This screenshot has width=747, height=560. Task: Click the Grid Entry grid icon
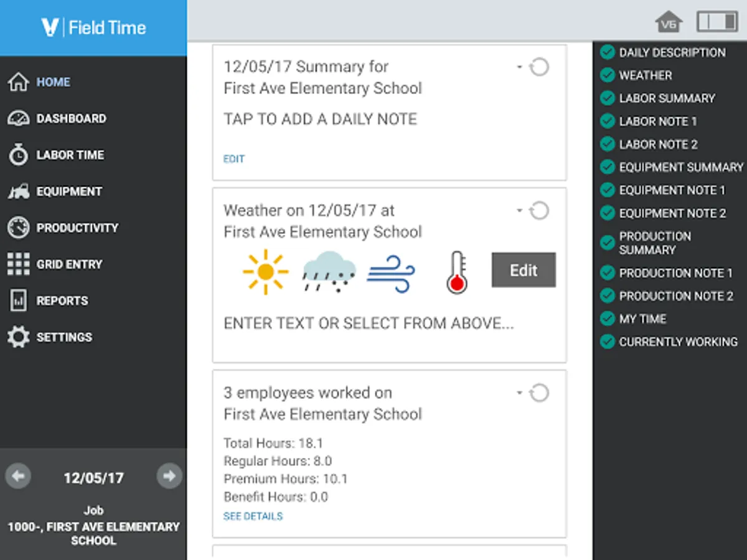[x=18, y=264]
